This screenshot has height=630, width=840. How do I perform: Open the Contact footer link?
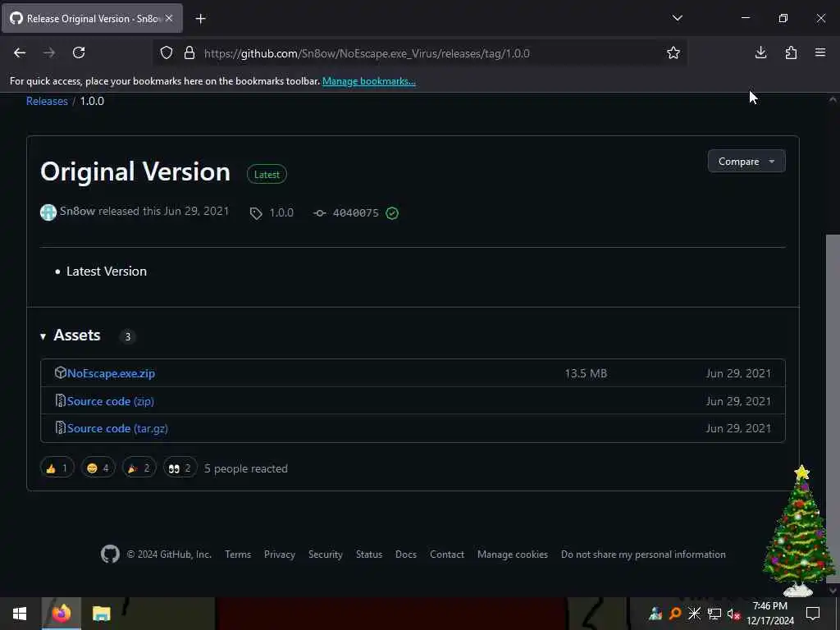click(x=447, y=555)
